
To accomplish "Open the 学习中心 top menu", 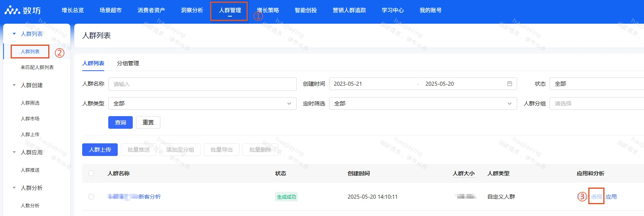I will pos(393,10).
